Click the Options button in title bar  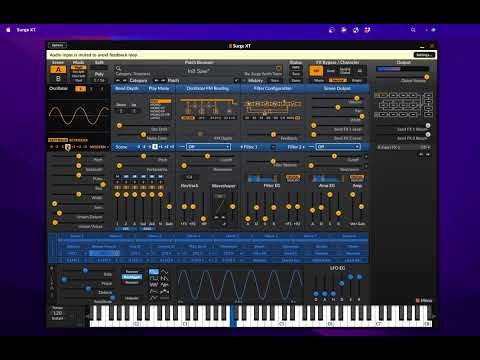click(x=57, y=45)
